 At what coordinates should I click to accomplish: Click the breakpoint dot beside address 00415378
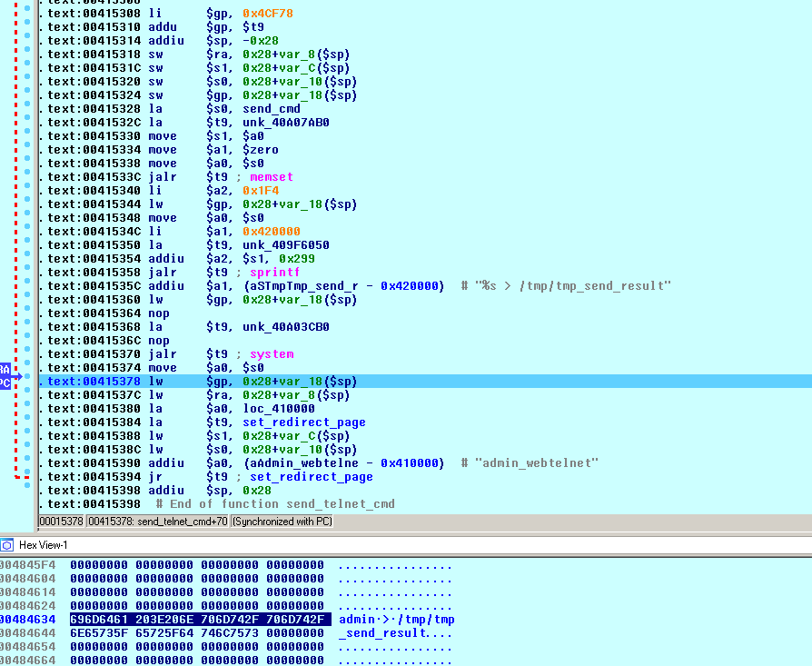tap(27, 376)
